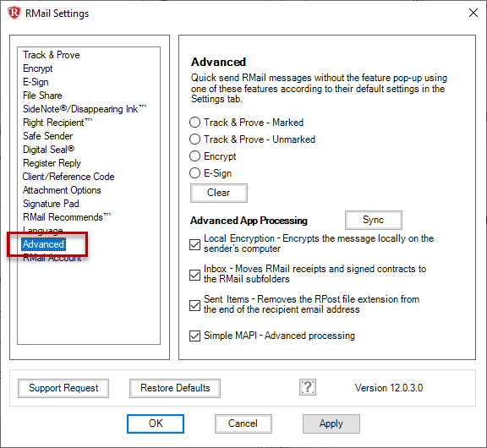Go to E-Sign settings in list
Image resolution: width=487 pixels, height=448 pixels.
pos(36,82)
